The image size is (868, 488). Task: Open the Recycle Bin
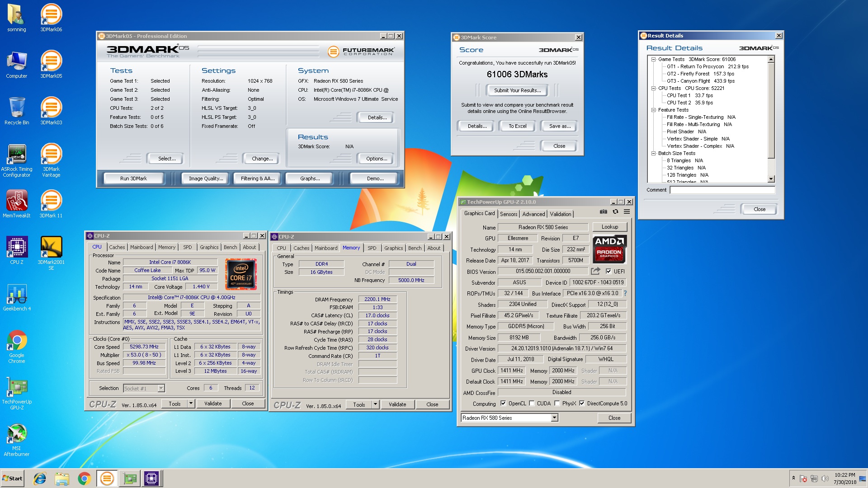17,111
